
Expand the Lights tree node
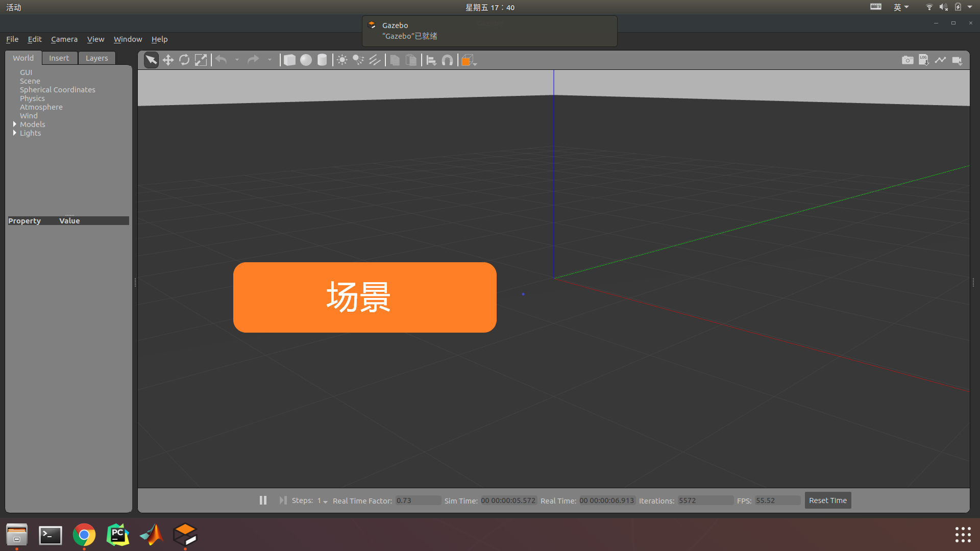click(x=14, y=133)
